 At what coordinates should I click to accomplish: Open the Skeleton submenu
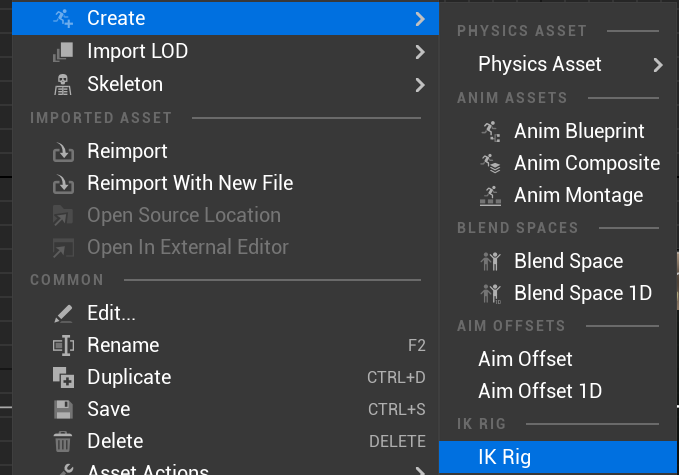click(225, 84)
